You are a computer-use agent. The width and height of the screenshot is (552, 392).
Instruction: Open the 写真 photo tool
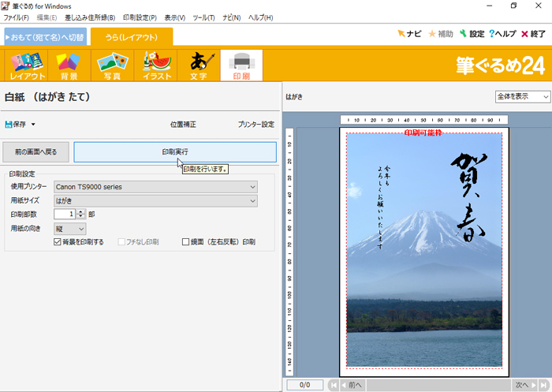[113, 65]
